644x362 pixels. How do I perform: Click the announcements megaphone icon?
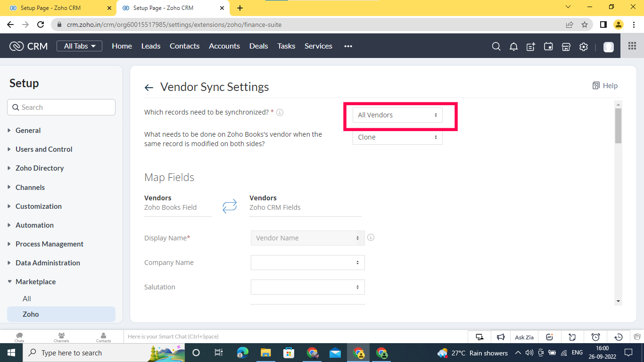[501, 337]
